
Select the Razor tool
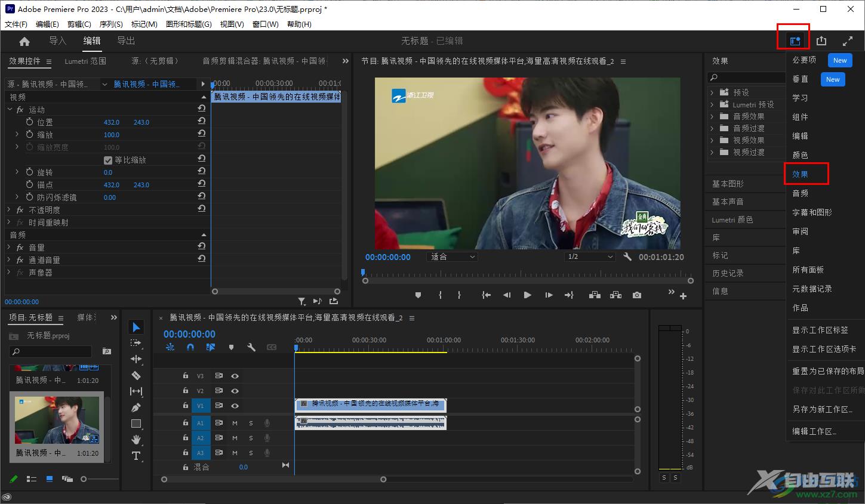tap(136, 375)
